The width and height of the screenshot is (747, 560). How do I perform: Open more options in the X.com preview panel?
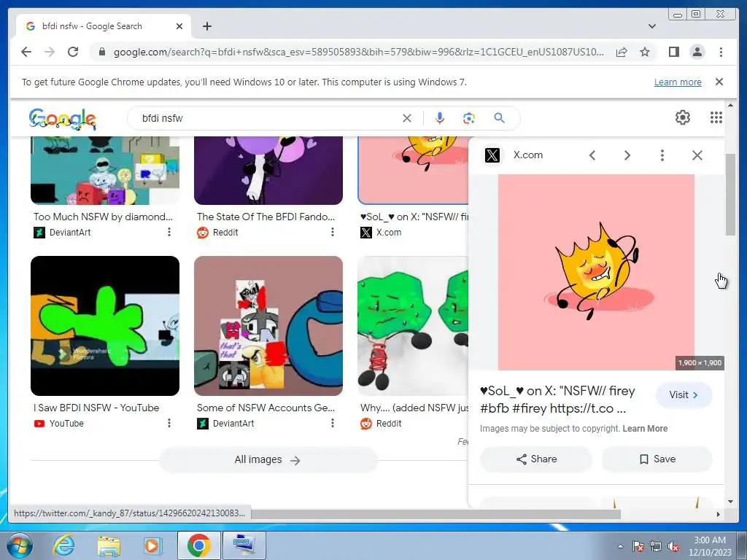(x=662, y=155)
